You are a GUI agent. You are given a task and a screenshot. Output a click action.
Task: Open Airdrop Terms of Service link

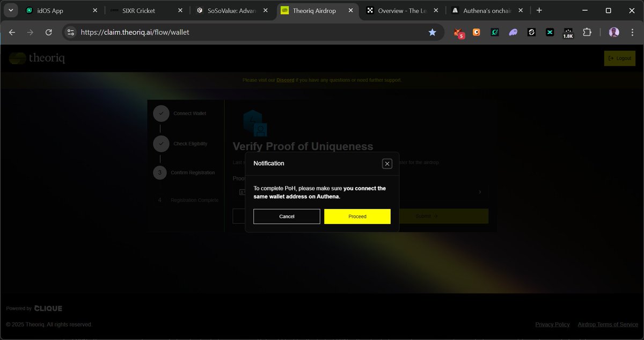pyautogui.click(x=608, y=324)
